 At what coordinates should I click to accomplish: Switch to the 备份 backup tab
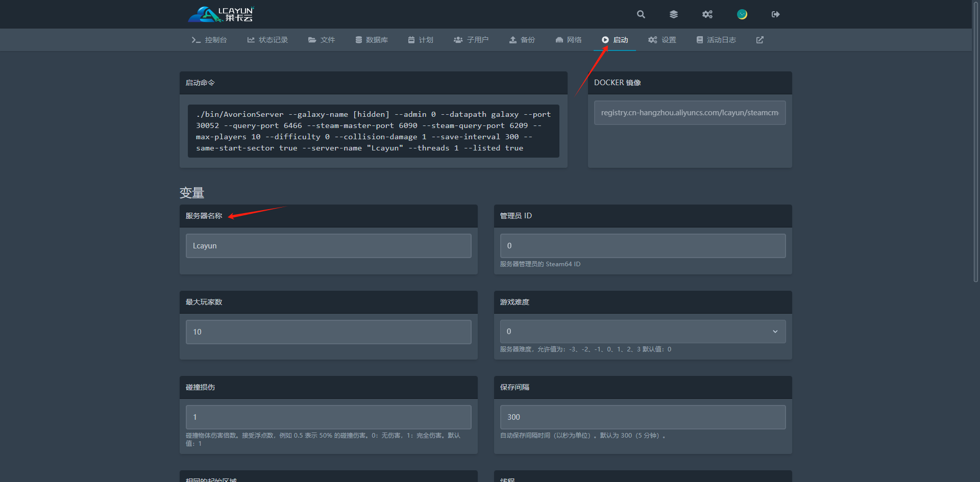pos(522,40)
